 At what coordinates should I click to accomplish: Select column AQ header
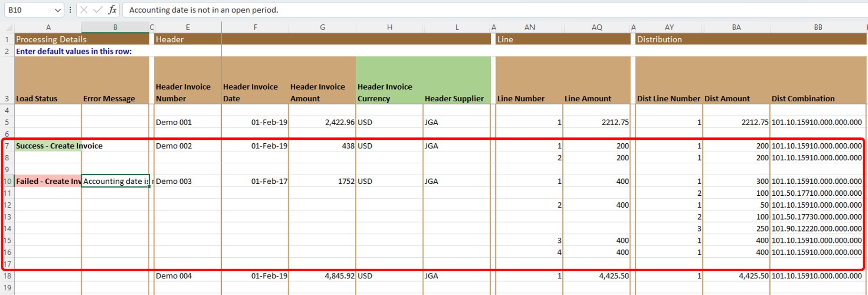click(597, 27)
